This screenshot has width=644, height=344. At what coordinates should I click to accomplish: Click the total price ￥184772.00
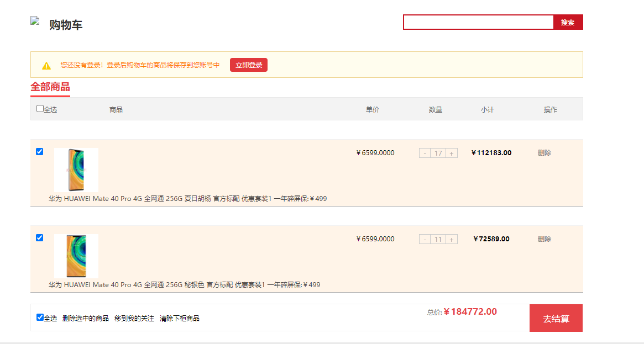(x=470, y=312)
